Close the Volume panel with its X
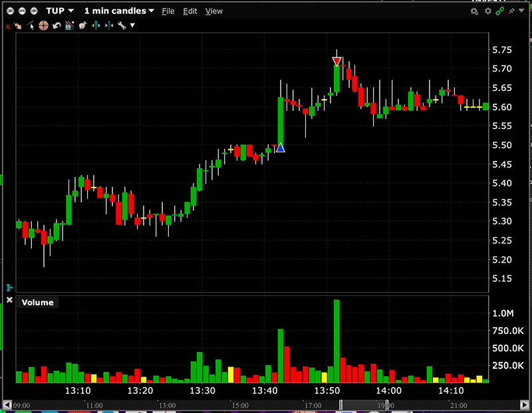Screen dimensions: 532x413 coord(9,300)
